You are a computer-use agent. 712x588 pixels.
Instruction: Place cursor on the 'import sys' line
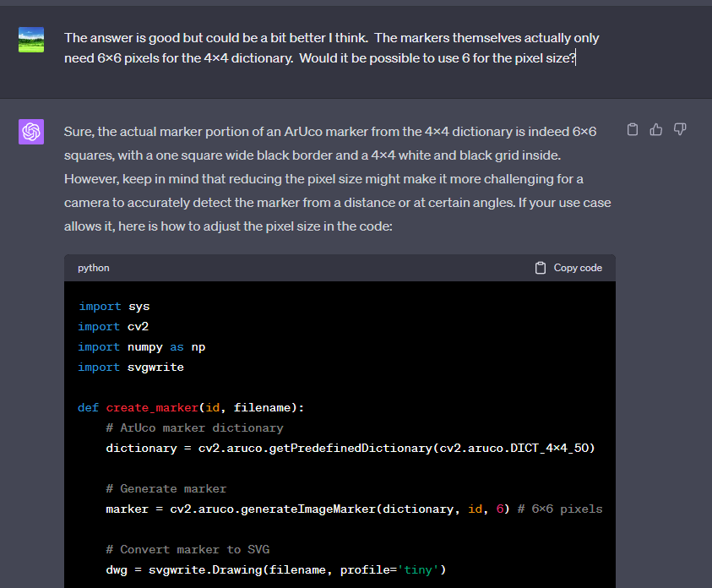[114, 307]
